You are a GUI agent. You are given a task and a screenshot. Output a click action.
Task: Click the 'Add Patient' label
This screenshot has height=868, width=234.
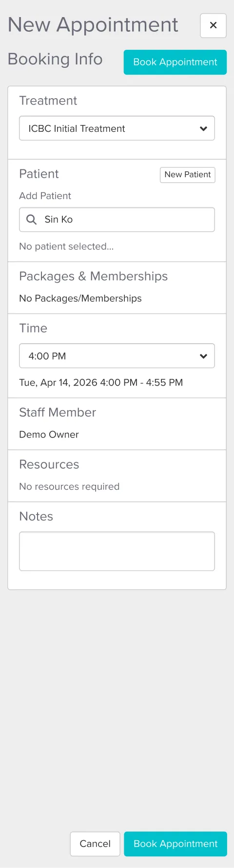click(x=45, y=196)
